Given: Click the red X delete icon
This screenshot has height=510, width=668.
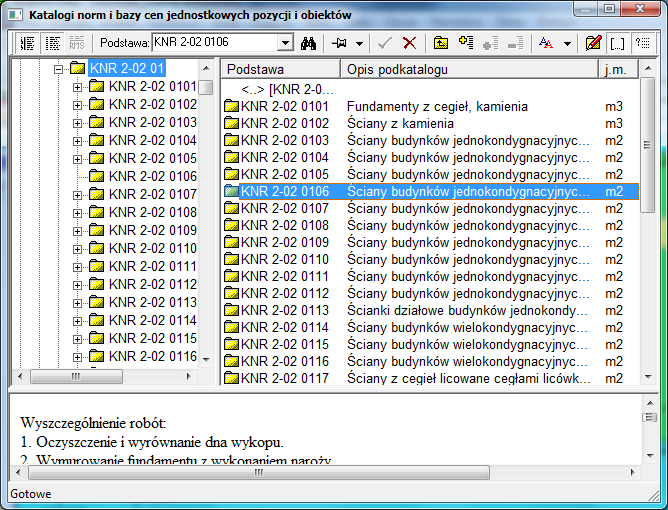Looking at the screenshot, I should [409, 43].
